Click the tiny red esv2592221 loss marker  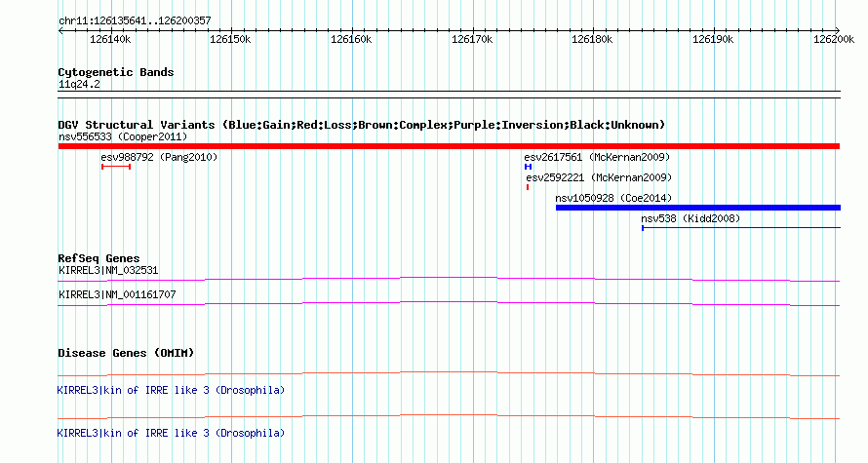pos(528,187)
